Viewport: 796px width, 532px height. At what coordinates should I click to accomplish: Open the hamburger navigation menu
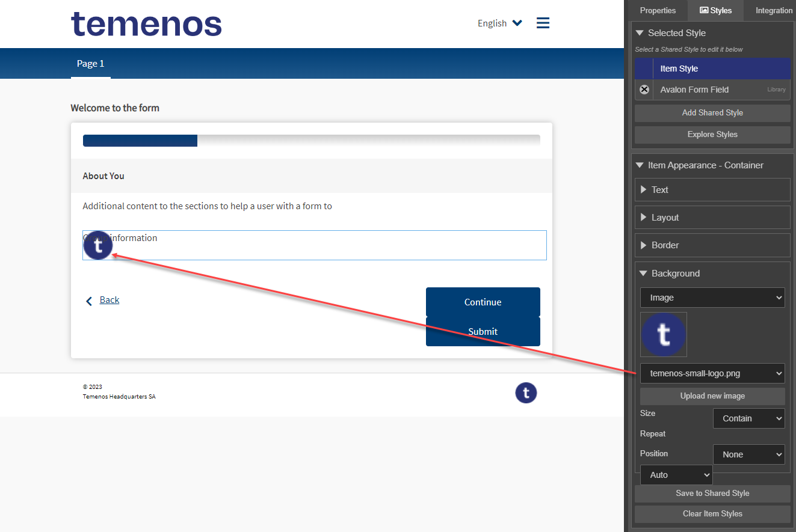click(x=543, y=22)
